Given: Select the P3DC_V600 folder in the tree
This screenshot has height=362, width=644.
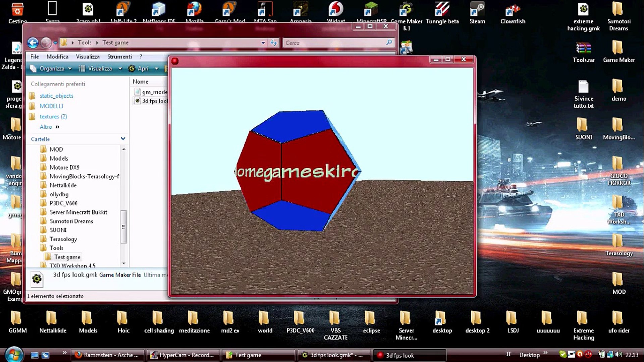Looking at the screenshot, I should coord(63,203).
